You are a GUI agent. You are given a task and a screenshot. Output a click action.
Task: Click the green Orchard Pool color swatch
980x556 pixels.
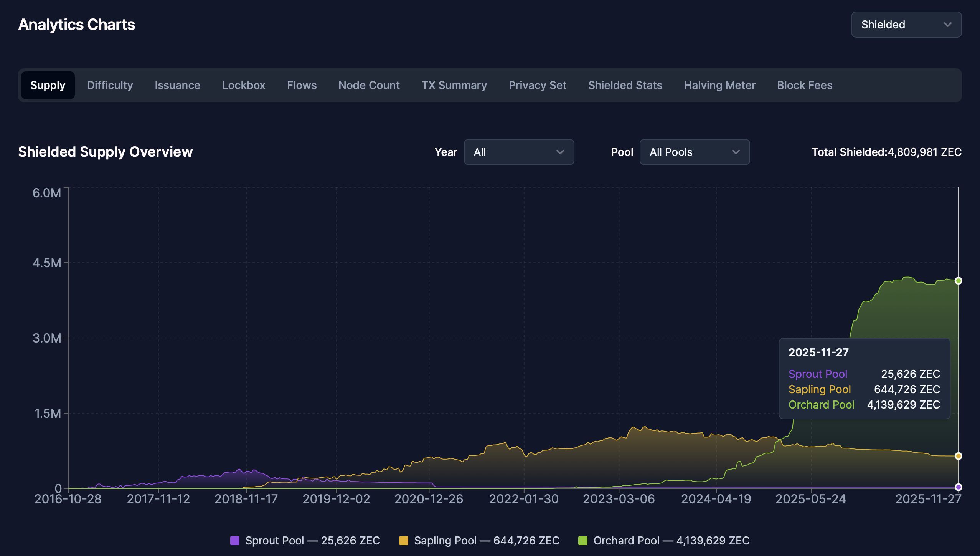click(582, 541)
